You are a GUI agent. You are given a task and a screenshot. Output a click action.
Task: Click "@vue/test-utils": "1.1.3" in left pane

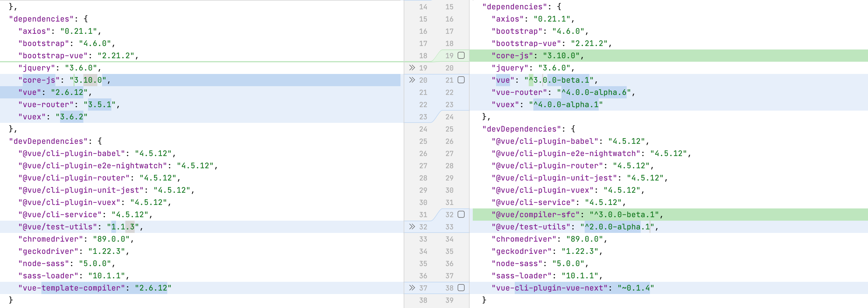[81, 227]
